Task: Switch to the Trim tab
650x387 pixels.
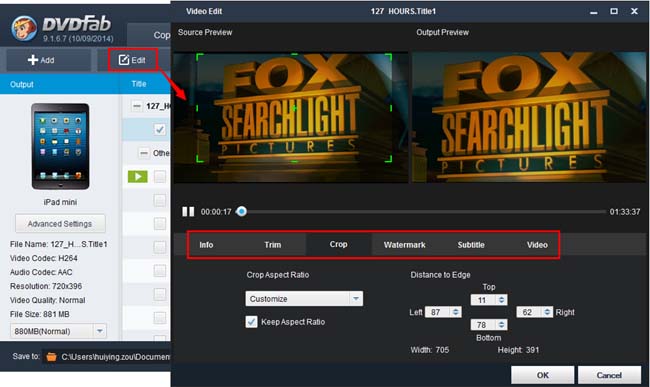Action: [x=273, y=245]
